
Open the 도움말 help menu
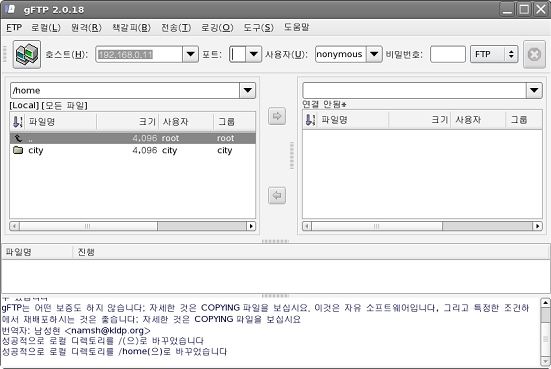tap(297, 27)
